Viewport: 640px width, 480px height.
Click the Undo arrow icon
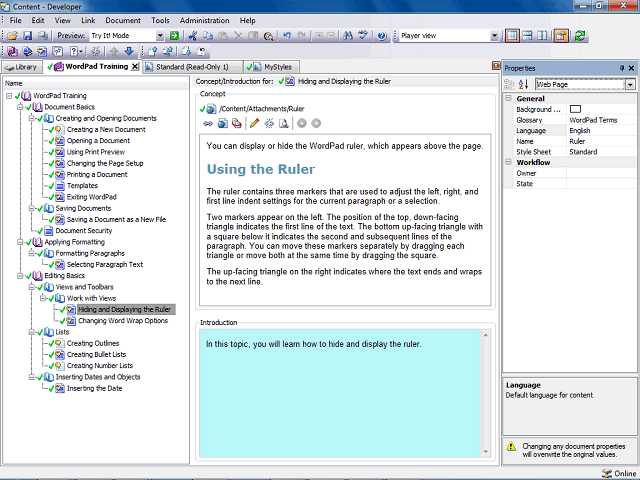[x=287, y=36]
